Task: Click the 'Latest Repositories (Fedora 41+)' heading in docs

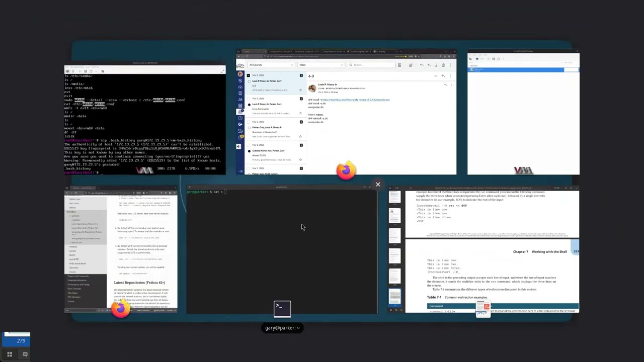Action: pyautogui.click(x=139, y=283)
